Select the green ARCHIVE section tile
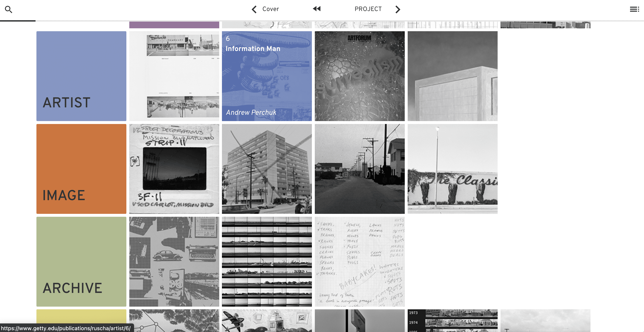Screen dimensions: 644x332 [x=81, y=261]
